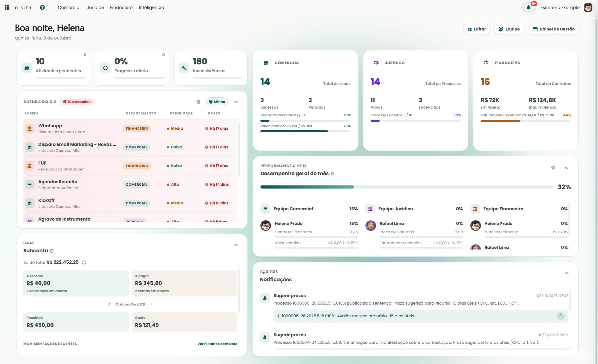The image size is (598, 364).
Task: Click the Valor vendido 75% progress bar
Action: coord(306,131)
